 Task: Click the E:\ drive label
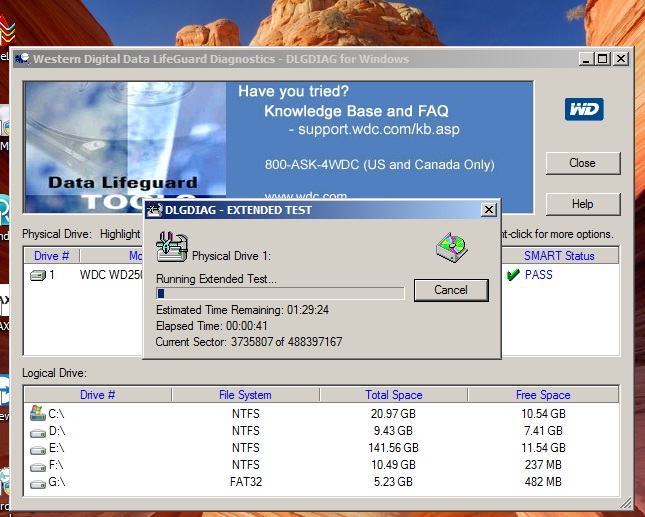click(x=56, y=447)
